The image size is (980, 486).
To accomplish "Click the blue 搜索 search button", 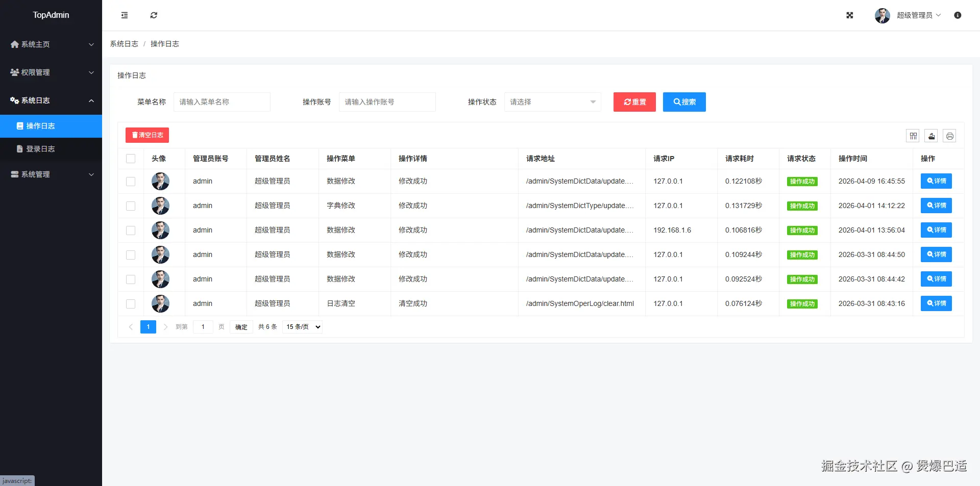I will tap(684, 102).
